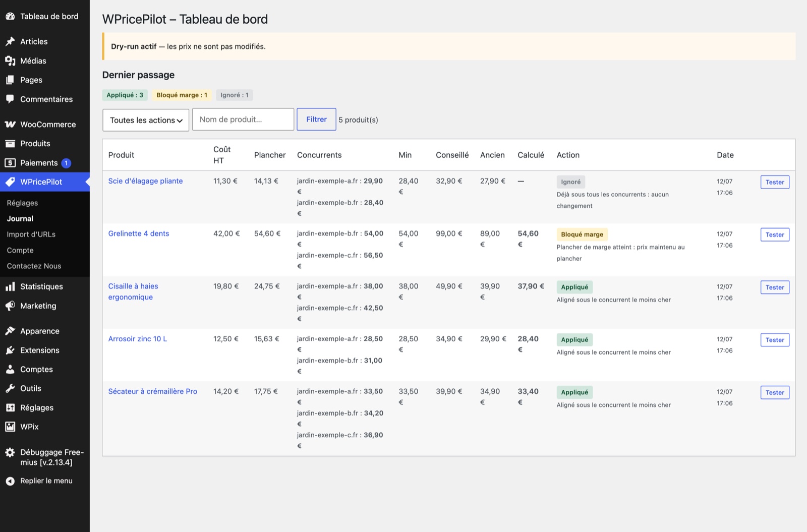807x532 pixels.
Task: Open the Sécateur à crémaillère Pro link
Action: [152, 391]
